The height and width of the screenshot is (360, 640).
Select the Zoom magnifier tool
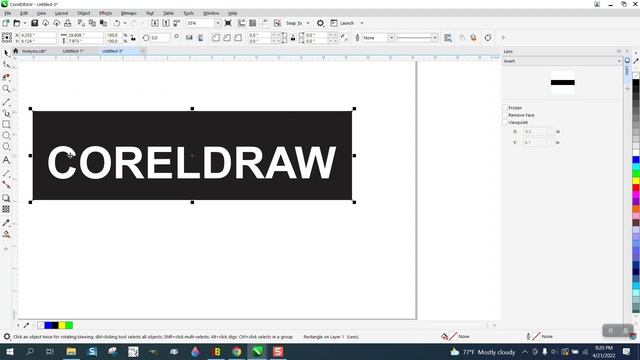(x=6, y=89)
